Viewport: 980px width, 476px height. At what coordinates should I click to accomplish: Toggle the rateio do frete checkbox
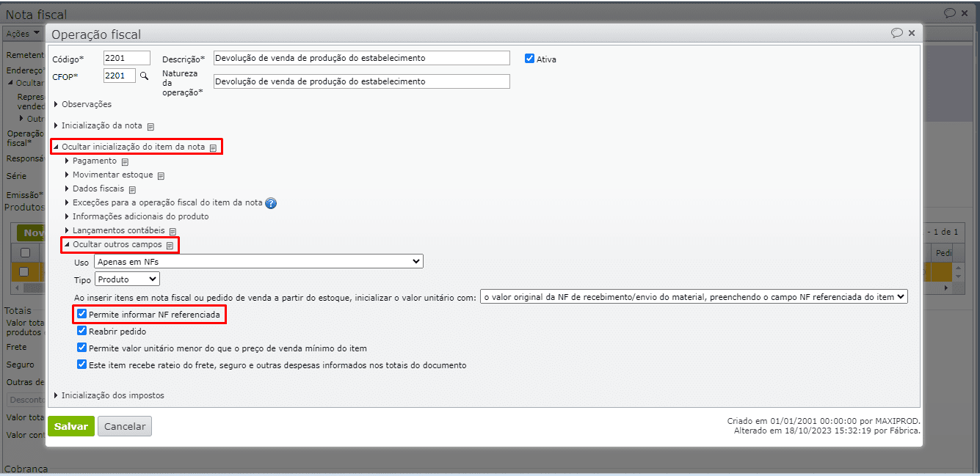[81, 364]
